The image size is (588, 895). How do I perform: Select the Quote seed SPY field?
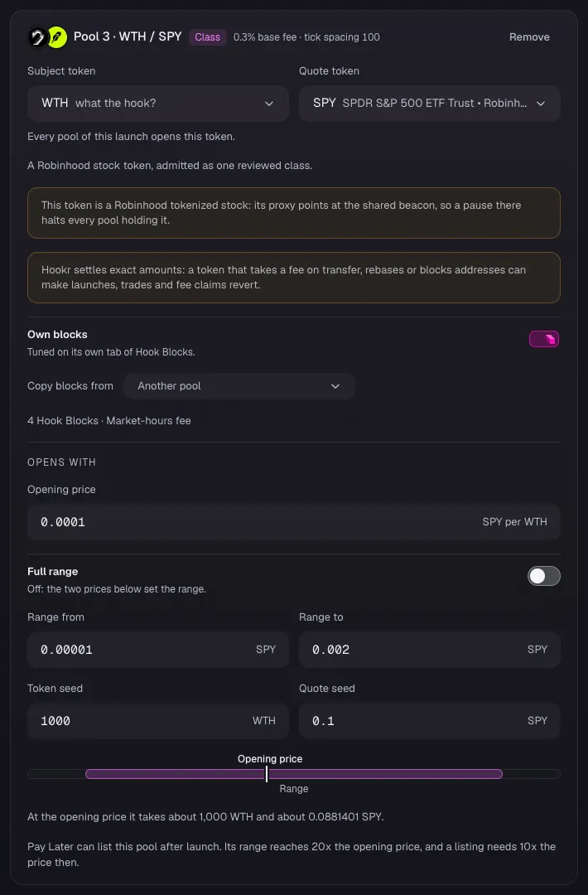pyautogui.click(x=430, y=721)
